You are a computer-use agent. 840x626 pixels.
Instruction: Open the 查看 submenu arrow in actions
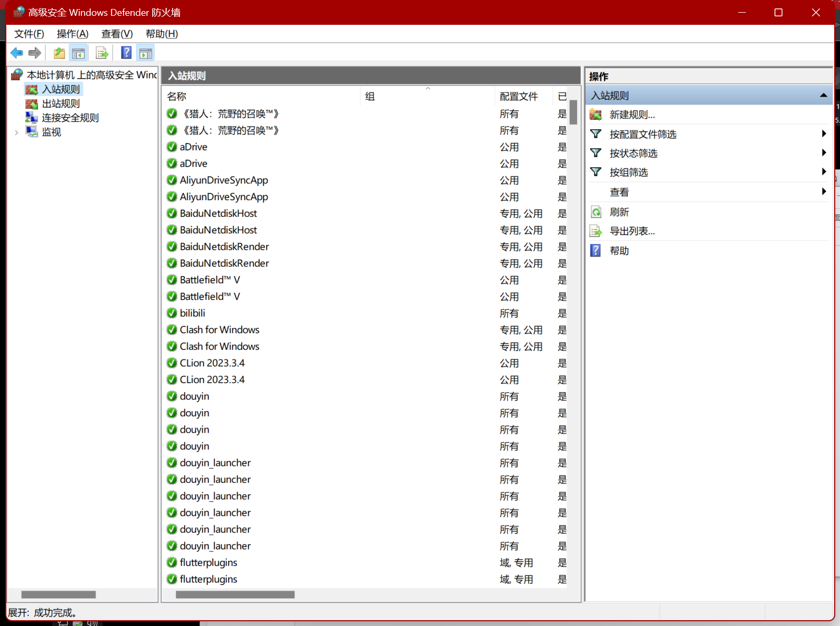tap(824, 192)
